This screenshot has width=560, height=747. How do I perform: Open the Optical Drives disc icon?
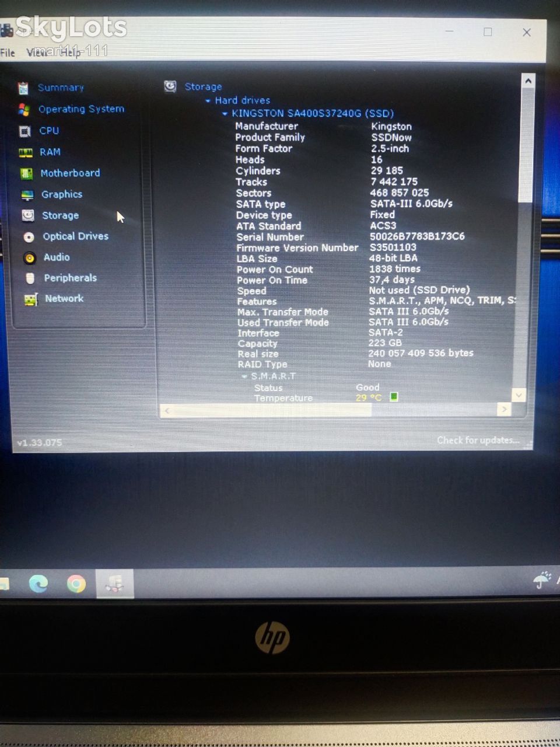(29, 237)
